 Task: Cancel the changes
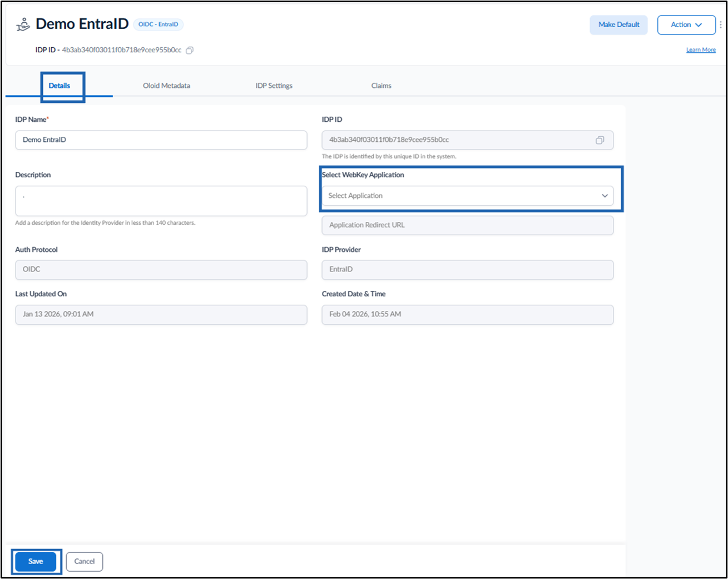pos(85,562)
